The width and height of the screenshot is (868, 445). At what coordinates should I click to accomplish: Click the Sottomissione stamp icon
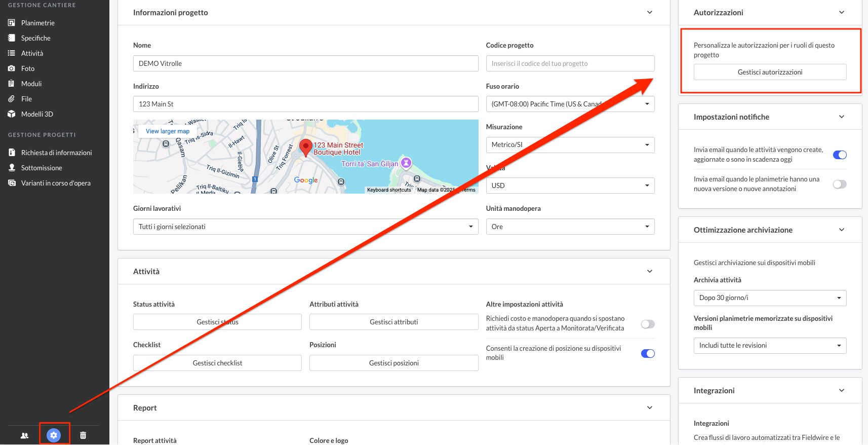click(12, 168)
